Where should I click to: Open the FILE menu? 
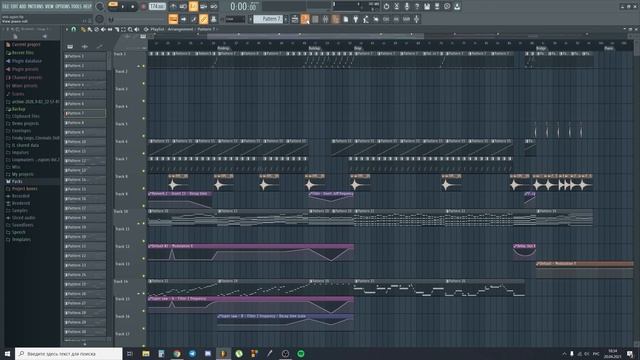(6, 7)
